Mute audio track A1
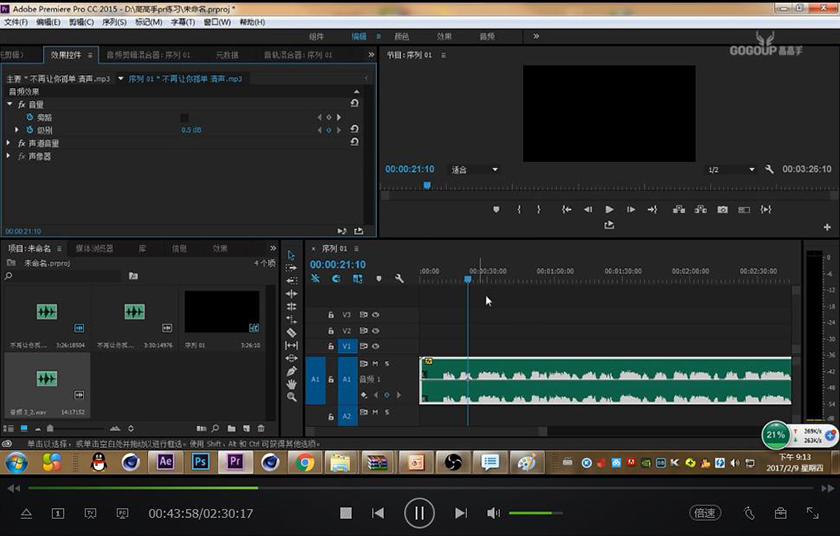Screen dimensions: 840x536 (375, 364)
